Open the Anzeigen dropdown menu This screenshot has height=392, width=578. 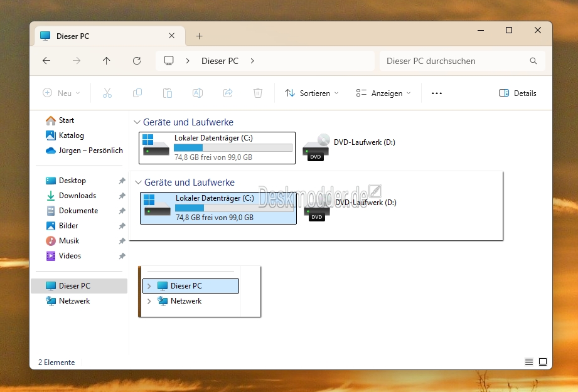tap(383, 93)
